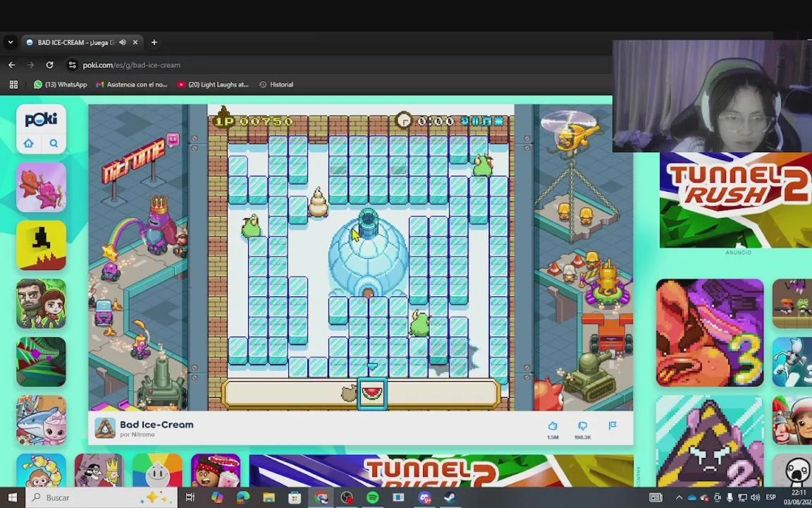Toggle the rightmost blue in-game settings icon
812x508 pixels.
pyautogui.click(x=499, y=121)
